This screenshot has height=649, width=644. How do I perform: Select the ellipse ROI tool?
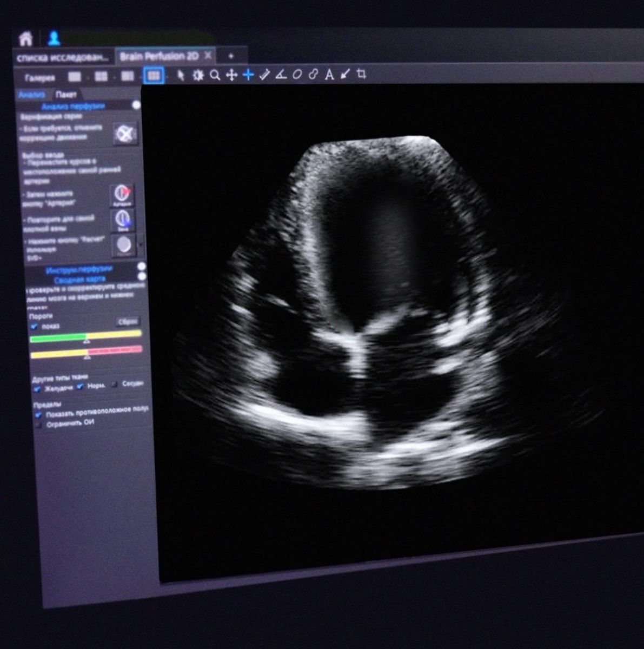pyautogui.click(x=297, y=75)
